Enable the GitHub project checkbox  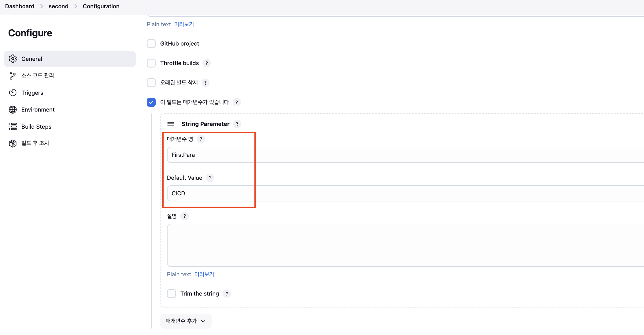[x=151, y=44]
